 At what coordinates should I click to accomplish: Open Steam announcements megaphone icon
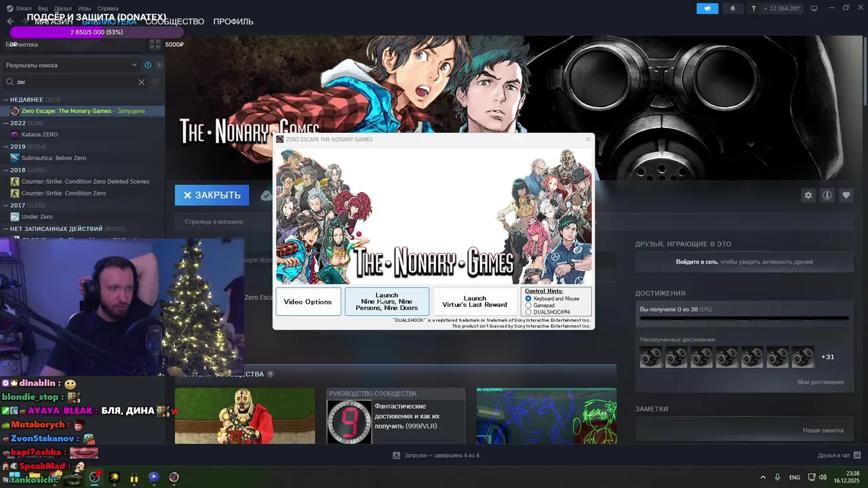(x=707, y=9)
